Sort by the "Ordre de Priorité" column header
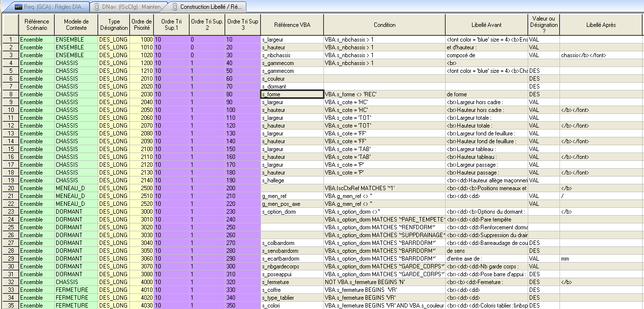This screenshot has width=644, height=309. pos(141,24)
